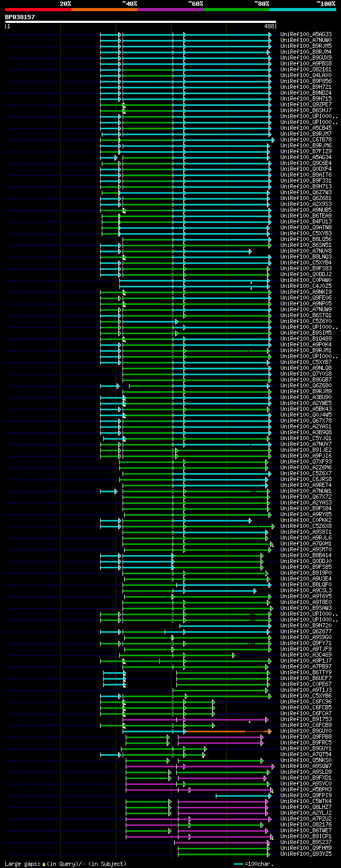
Task: Select the UniRef100_A2X9S3 entry
Action: point(306,204)
